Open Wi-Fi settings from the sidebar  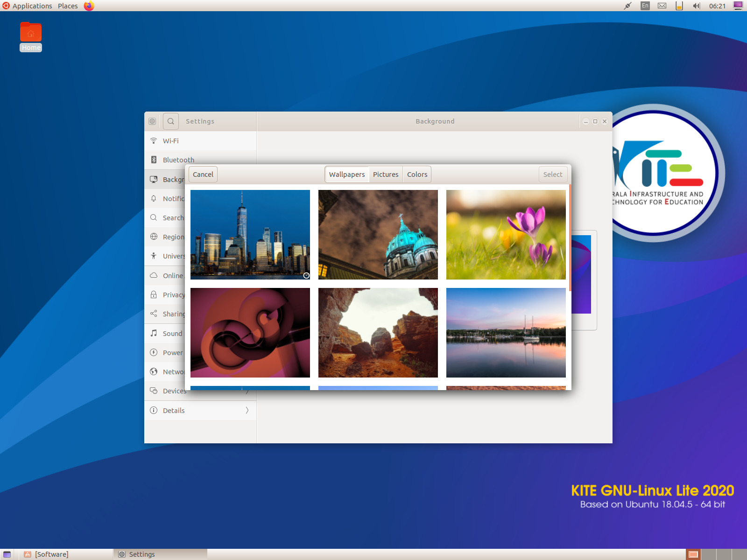171,140
